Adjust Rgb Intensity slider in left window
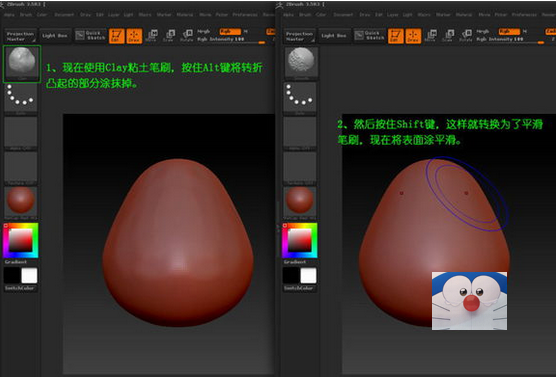 (231, 39)
